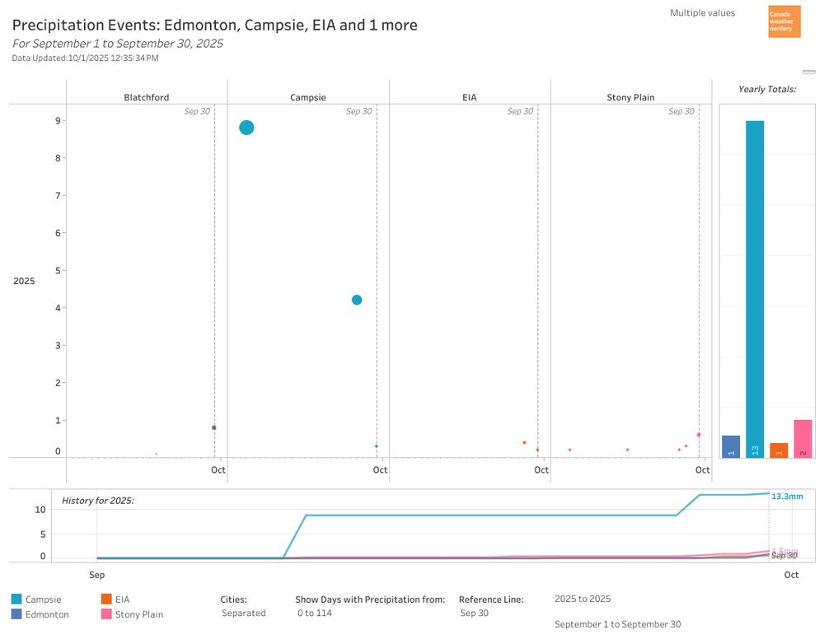Click the orange EIA yearly total bar
The width and height of the screenshot is (824, 644).
779,450
